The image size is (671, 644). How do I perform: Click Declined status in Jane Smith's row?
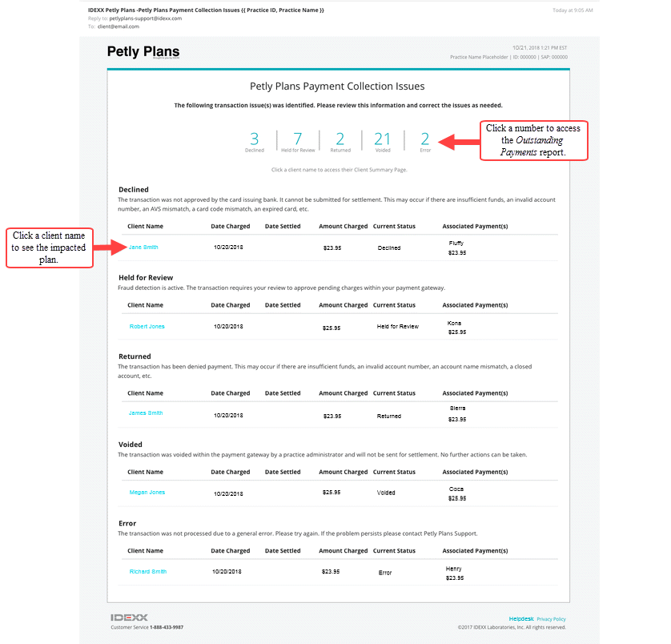tap(389, 248)
